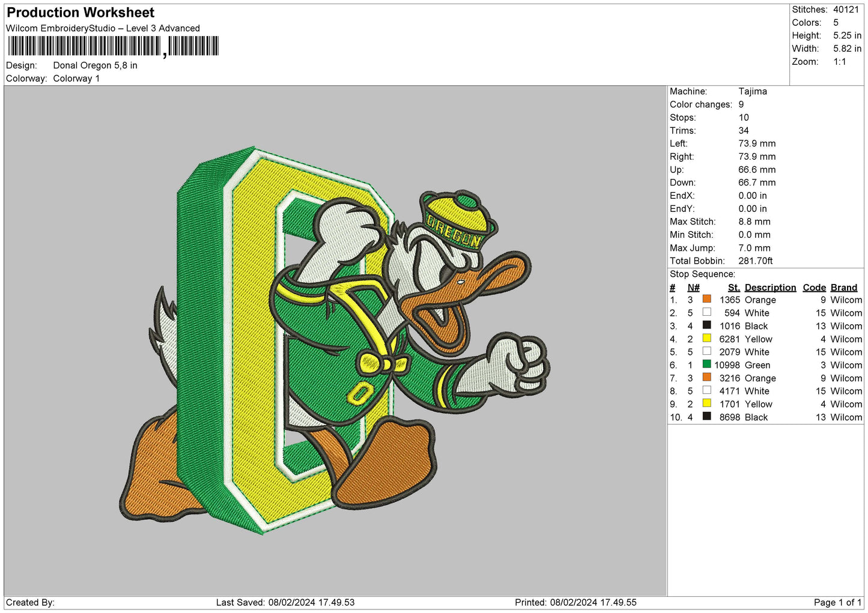Viewport: 868px width, 613px height.
Task: Click the yellow swatch in stop row 9
Action: 706,403
